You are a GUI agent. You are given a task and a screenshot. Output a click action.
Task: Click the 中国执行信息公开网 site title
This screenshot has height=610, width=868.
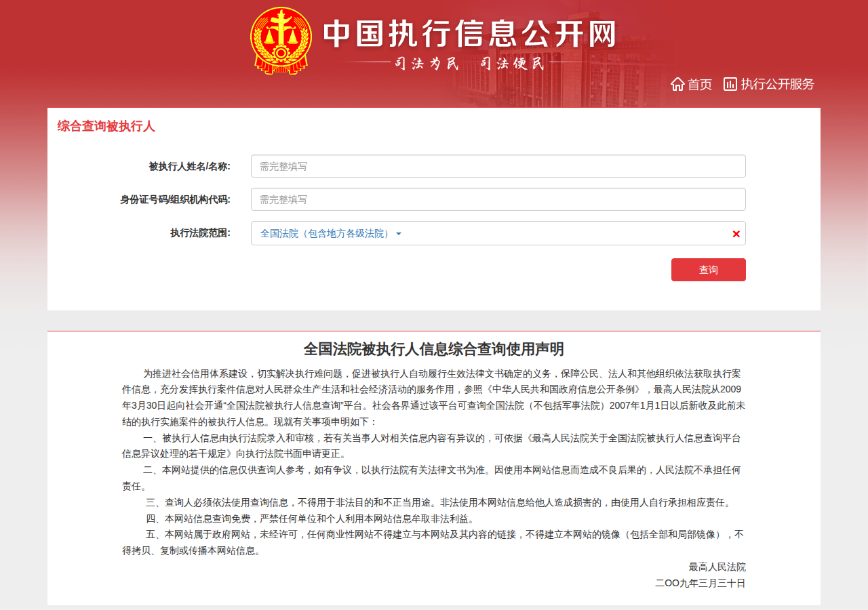pos(469,34)
